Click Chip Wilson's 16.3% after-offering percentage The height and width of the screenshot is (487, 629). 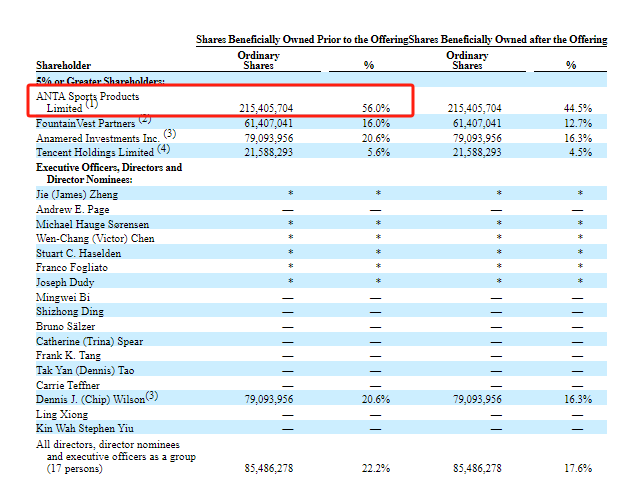click(x=578, y=400)
